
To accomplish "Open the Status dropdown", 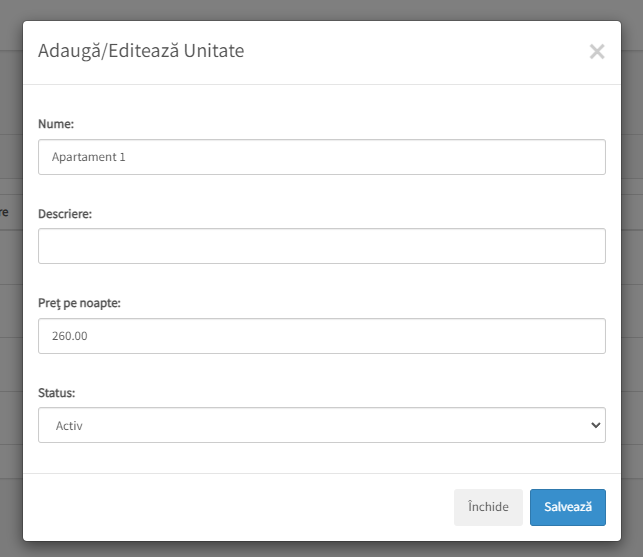I will pos(322,425).
